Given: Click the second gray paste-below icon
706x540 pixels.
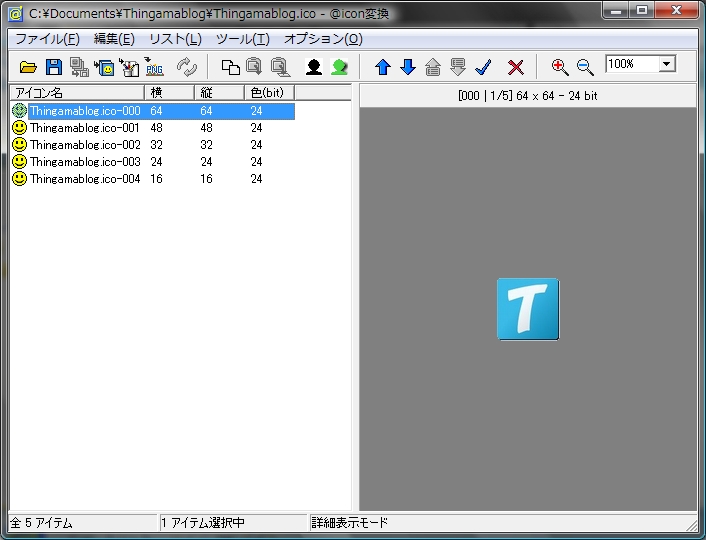Looking at the screenshot, I should pos(280,67).
